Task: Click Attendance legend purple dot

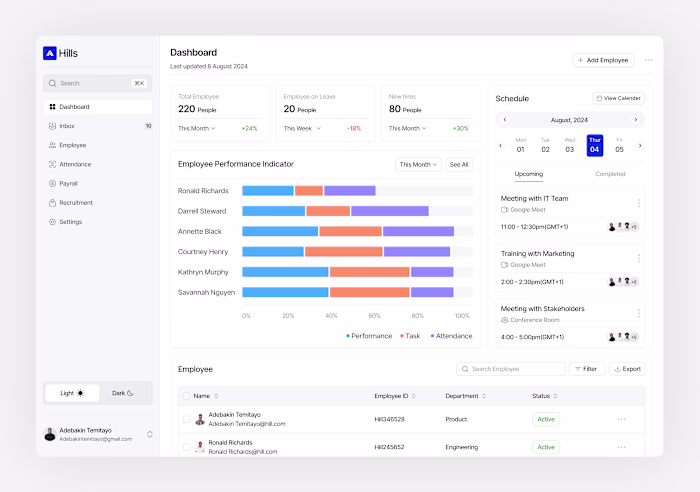Action: pos(432,336)
